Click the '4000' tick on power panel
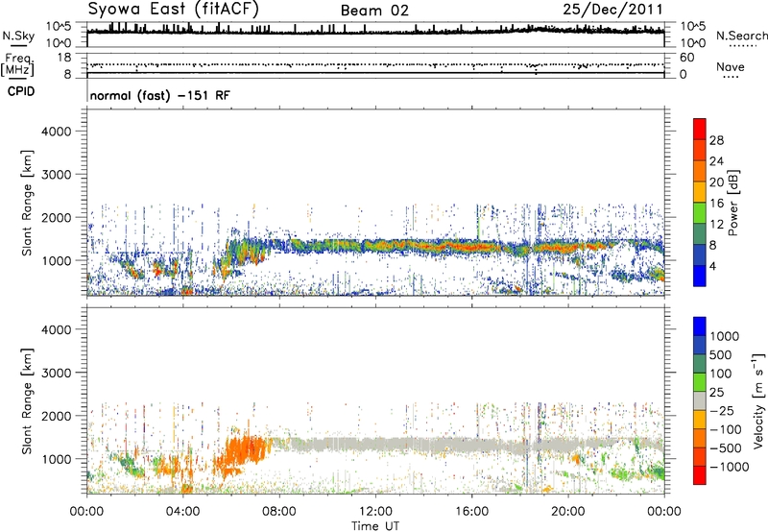The image size is (768, 532). (x=57, y=132)
